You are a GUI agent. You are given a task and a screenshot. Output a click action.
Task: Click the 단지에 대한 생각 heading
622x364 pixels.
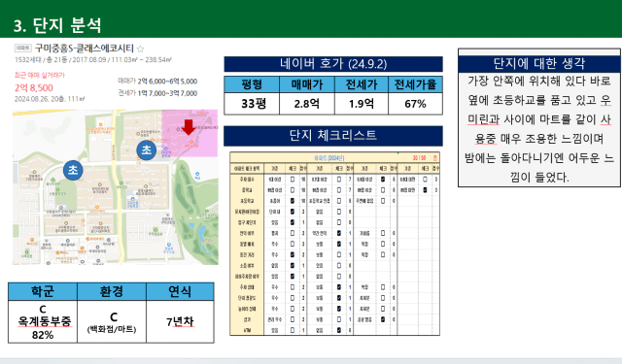(x=539, y=63)
